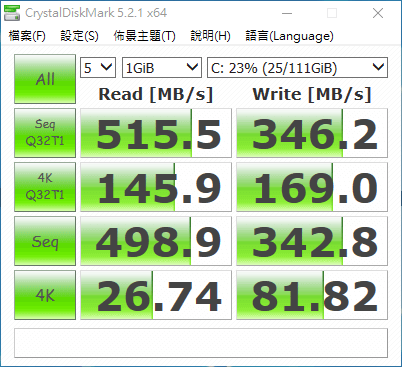
Task: Start the 4K Q32T1 test
Action: click(x=45, y=187)
